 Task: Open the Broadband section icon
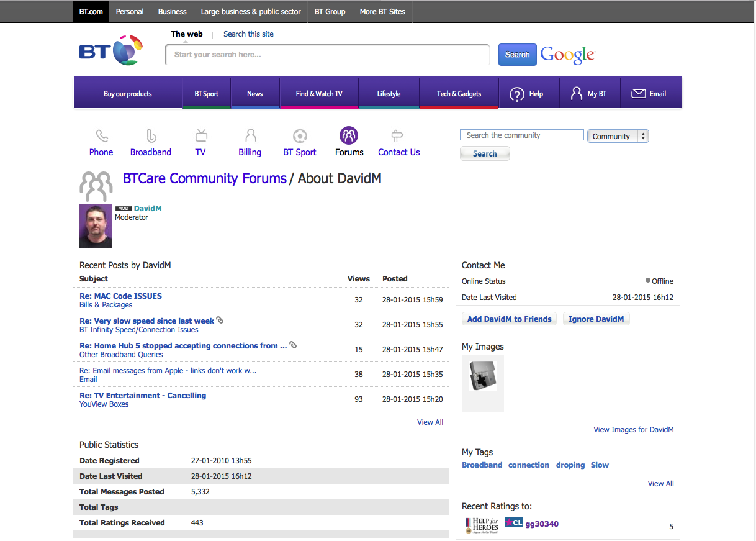click(x=151, y=135)
